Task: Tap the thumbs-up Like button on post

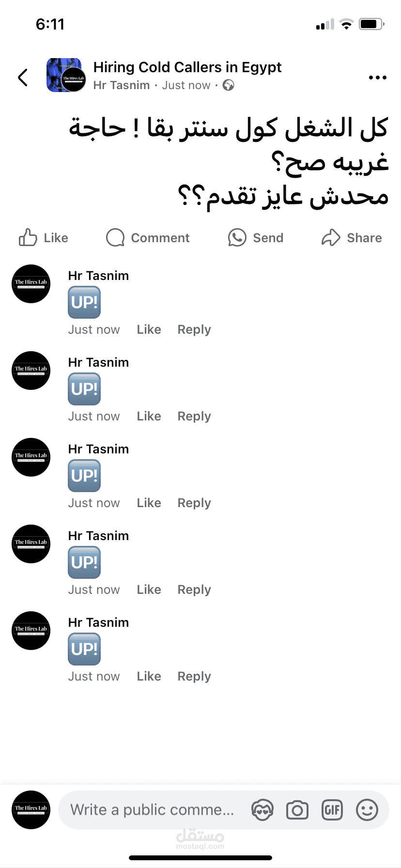Action: pos(44,238)
